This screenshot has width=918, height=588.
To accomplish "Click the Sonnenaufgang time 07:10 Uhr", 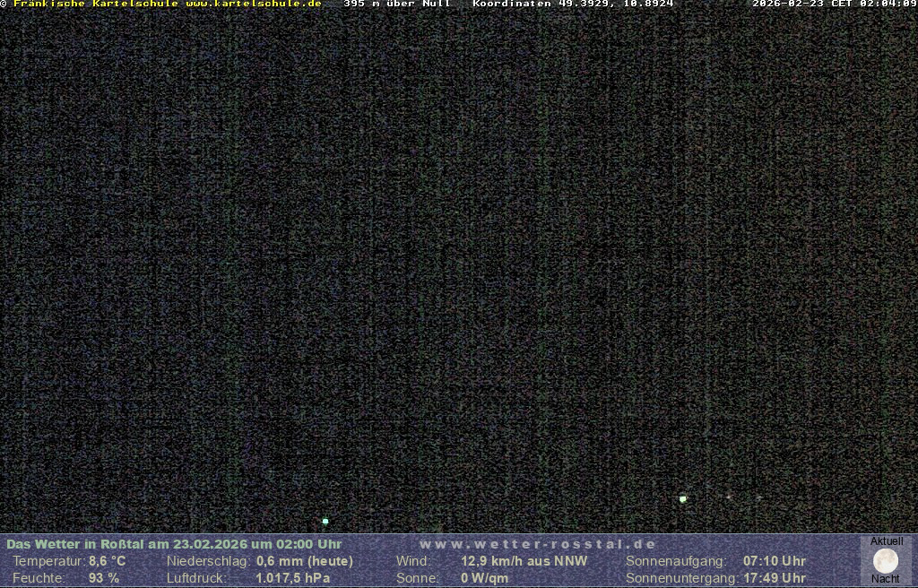I will coord(775,561).
